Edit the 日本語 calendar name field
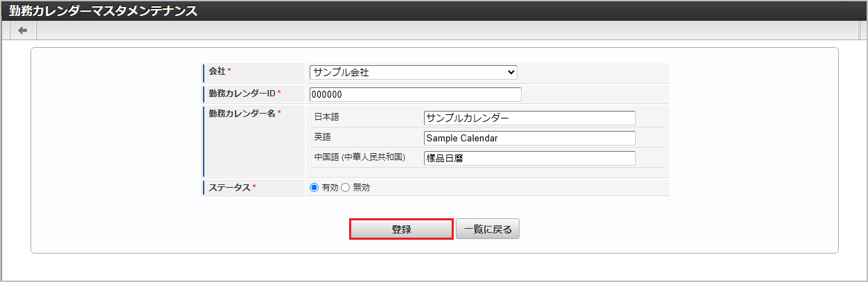The width and height of the screenshot is (868, 282). [x=529, y=118]
